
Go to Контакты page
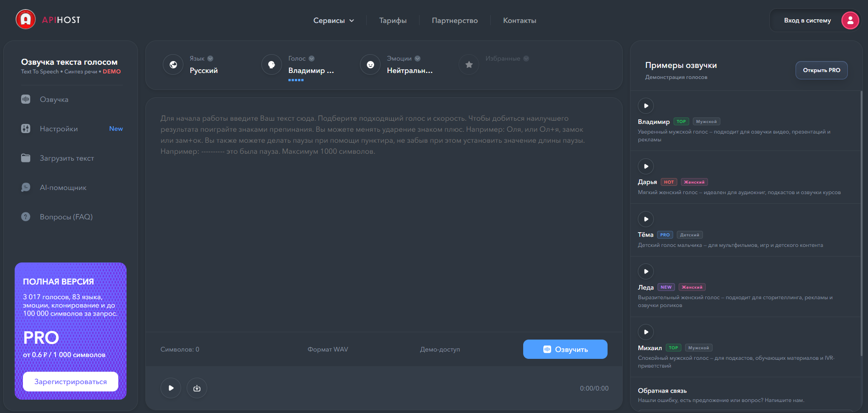(520, 21)
